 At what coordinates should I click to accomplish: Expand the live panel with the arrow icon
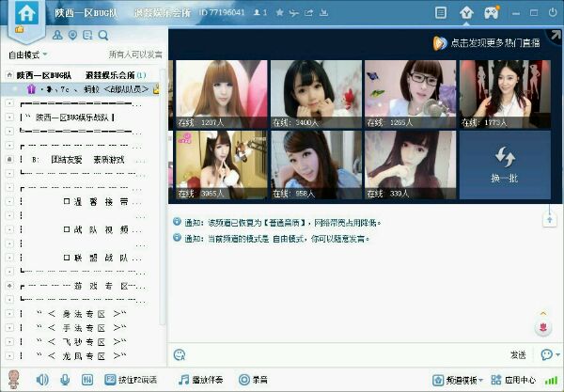coord(556,35)
